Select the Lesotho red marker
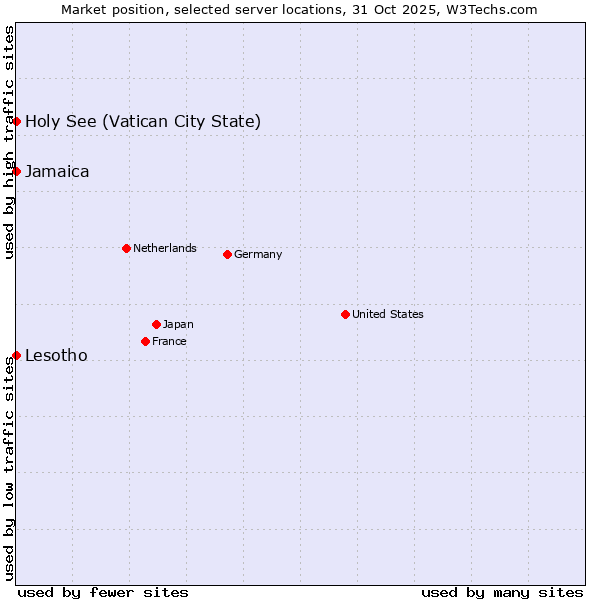This screenshot has height=600, width=600. (17, 355)
